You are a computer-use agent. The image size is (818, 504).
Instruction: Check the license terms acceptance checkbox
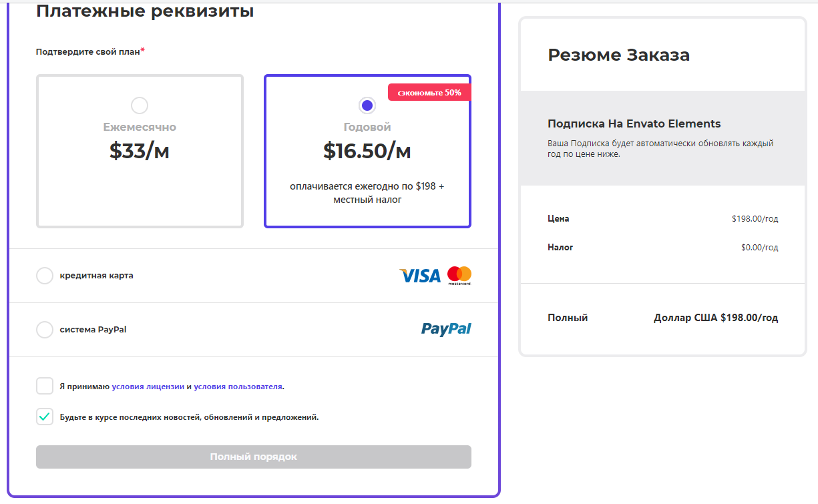tap(45, 386)
